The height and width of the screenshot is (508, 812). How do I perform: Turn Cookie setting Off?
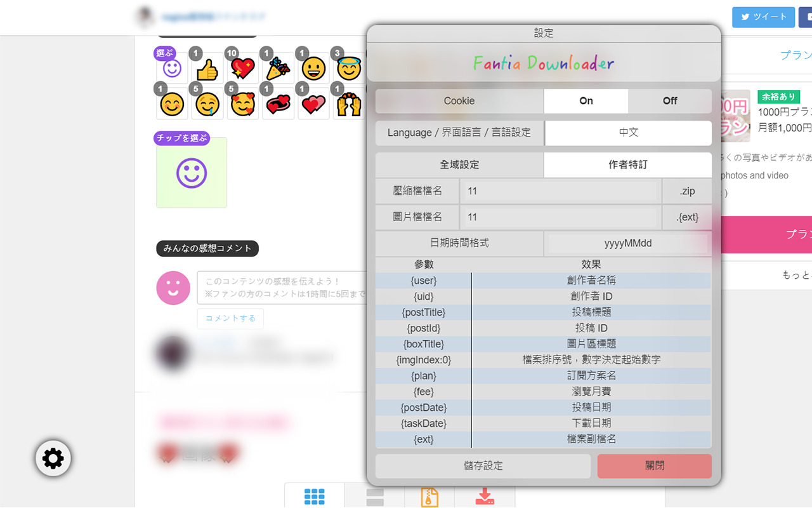click(670, 101)
